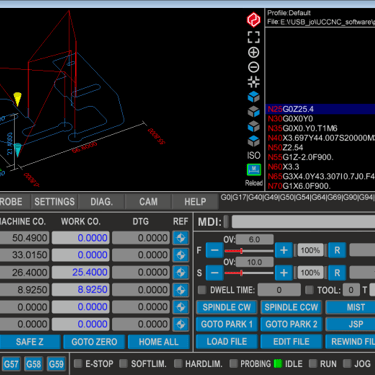Image resolution: width=375 pixels, height=375 pixels.
Task: Select G-code line N55G1Z-2.0F900.
Action: pos(320,157)
